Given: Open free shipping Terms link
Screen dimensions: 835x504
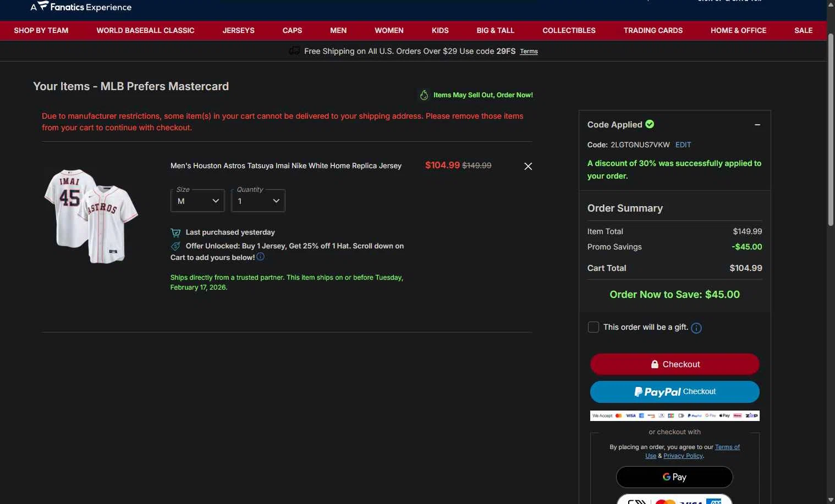Looking at the screenshot, I should pyautogui.click(x=529, y=51).
